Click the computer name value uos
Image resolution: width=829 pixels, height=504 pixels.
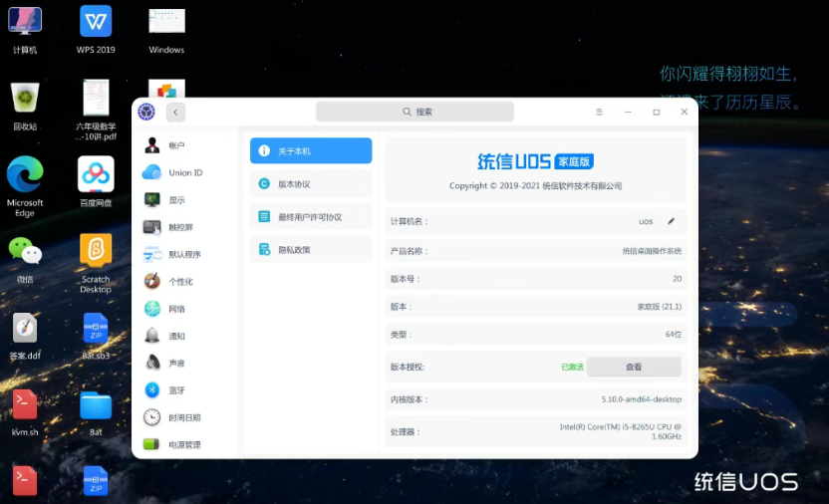(x=646, y=221)
